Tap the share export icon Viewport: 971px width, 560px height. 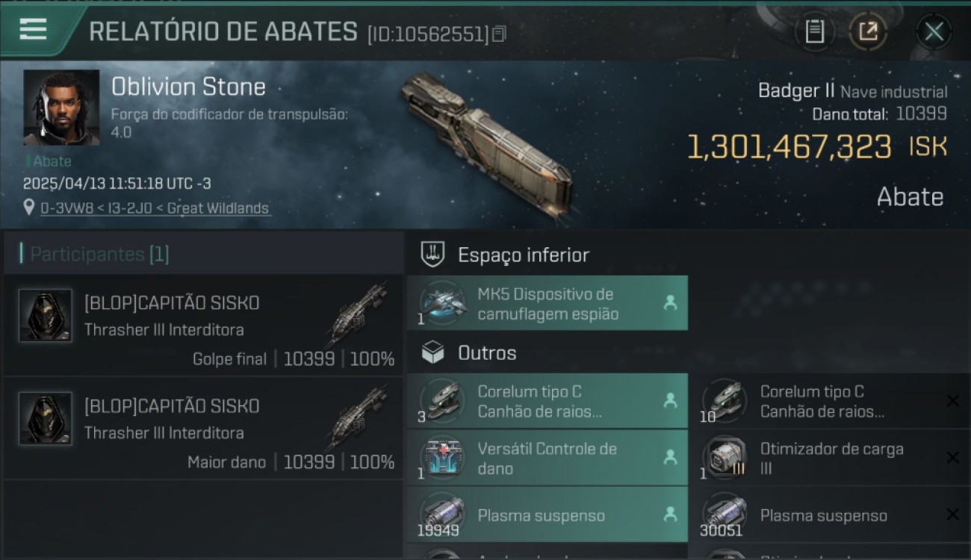click(x=867, y=31)
